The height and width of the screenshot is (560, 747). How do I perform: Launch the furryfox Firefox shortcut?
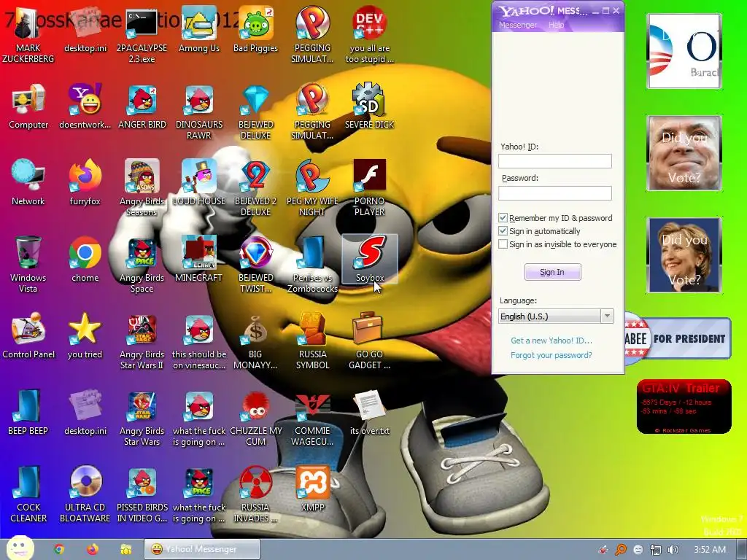coord(85,183)
